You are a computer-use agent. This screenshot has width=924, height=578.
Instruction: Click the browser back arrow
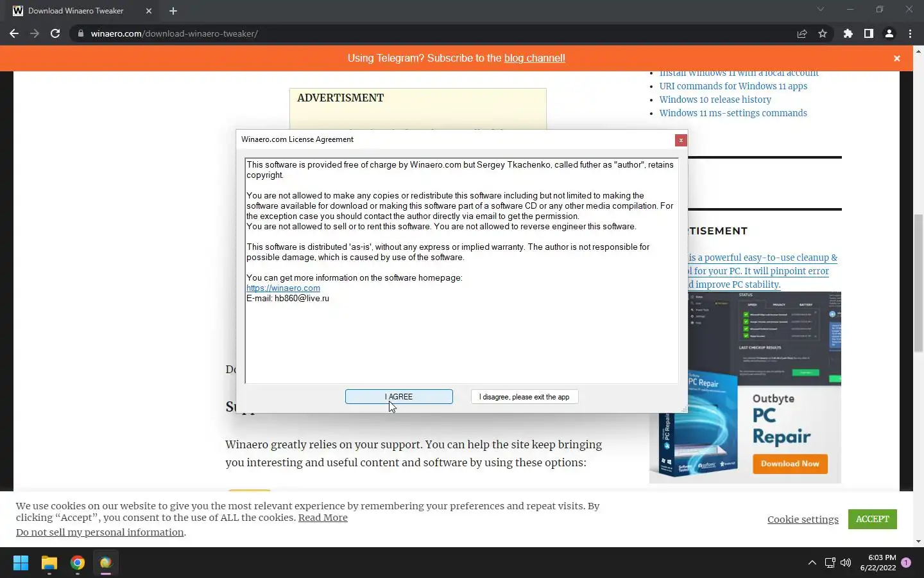pyautogui.click(x=14, y=33)
